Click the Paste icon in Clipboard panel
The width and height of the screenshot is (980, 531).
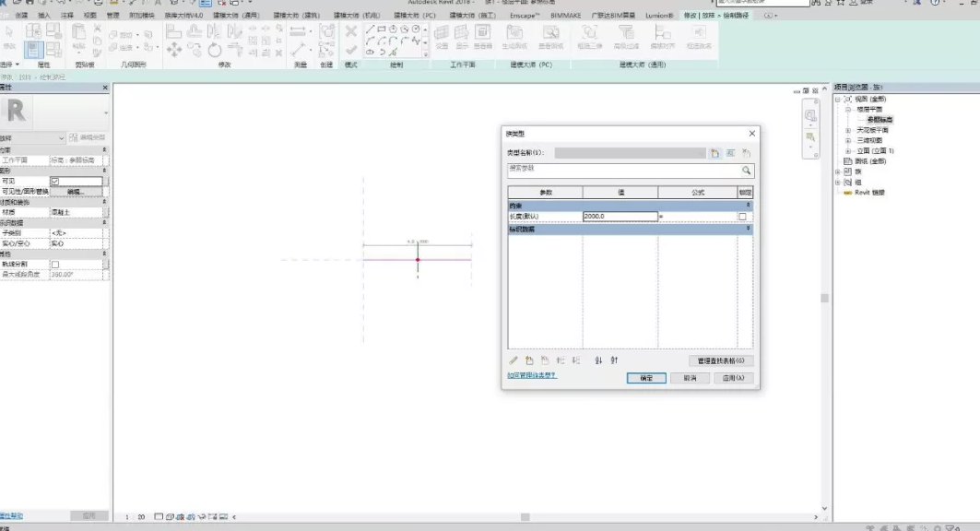78,31
